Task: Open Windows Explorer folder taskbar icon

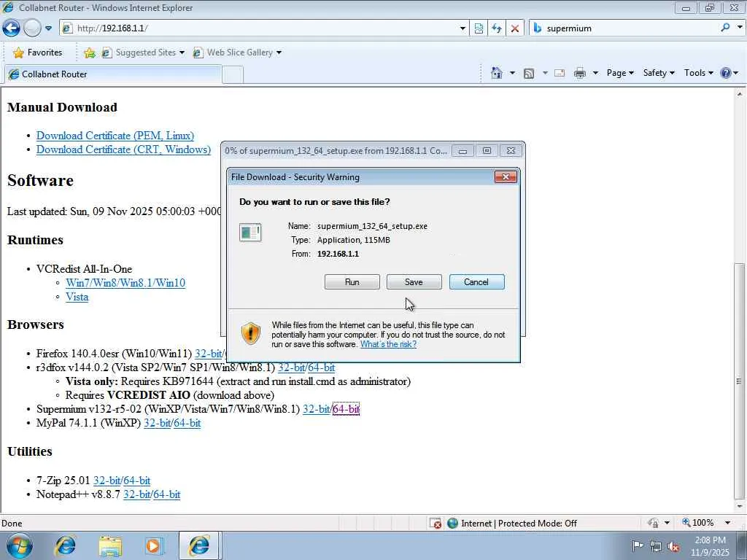Action: (x=111, y=545)
